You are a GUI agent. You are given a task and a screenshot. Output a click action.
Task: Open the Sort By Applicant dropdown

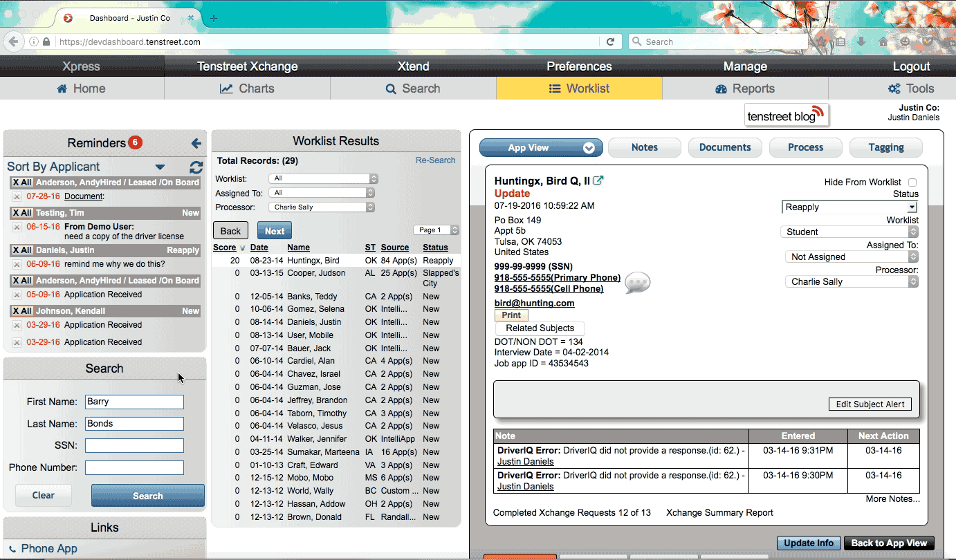pyautogui.click(x=160, y=167)
